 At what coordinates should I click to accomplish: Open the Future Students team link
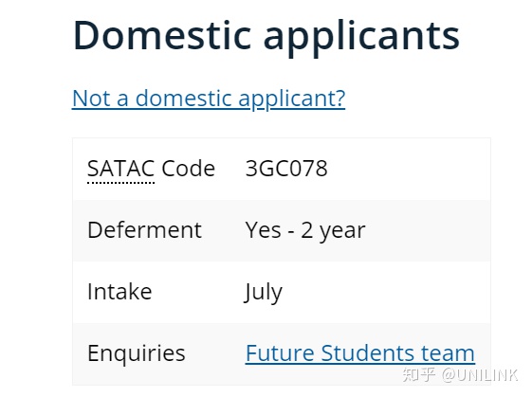360,353
